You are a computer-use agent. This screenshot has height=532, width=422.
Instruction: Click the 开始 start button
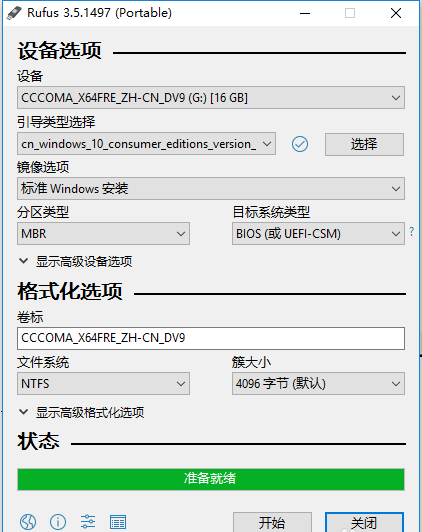point(272,522)
